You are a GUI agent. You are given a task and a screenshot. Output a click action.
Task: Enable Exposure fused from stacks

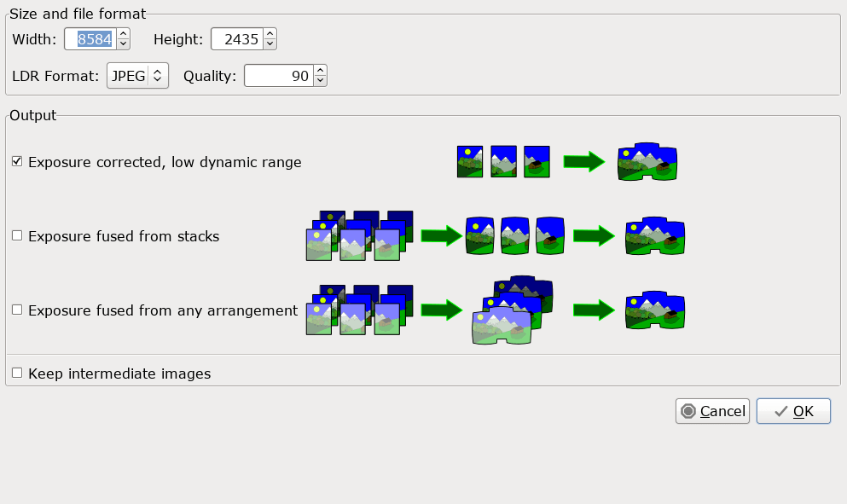tap(17, 235)
